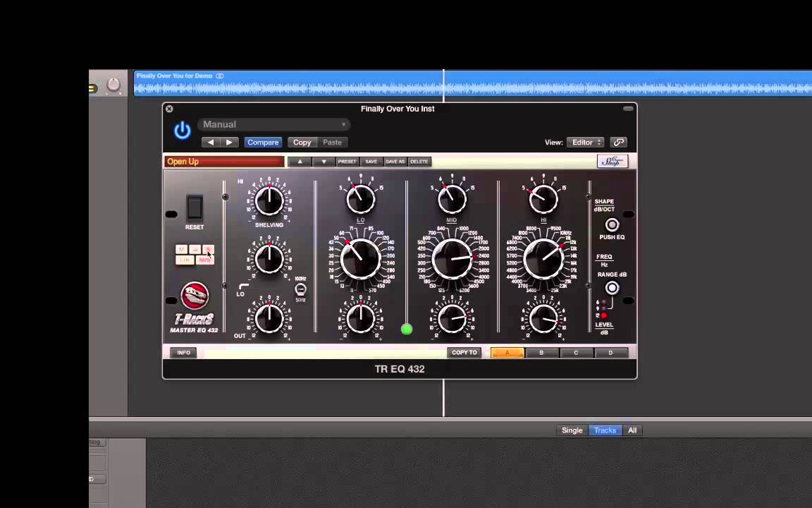Open the View Editor dropdown
The height and width of the screenshot is (508, 812).
tap(585, 142)
